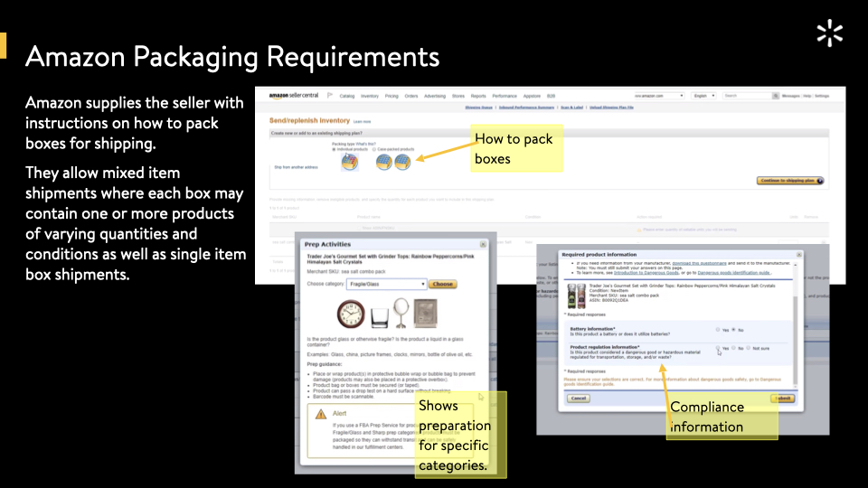
Task: Click the Trader Joe's grinder product thumbnail
Action: pos(576,296)
